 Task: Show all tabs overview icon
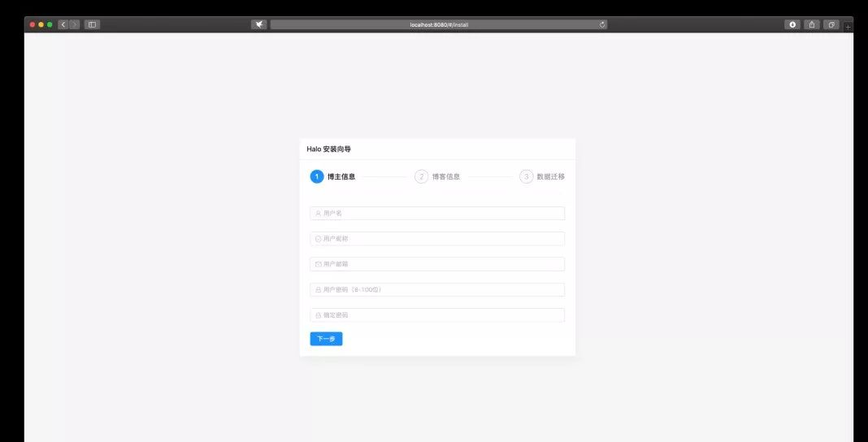click(x=831, y=24)
